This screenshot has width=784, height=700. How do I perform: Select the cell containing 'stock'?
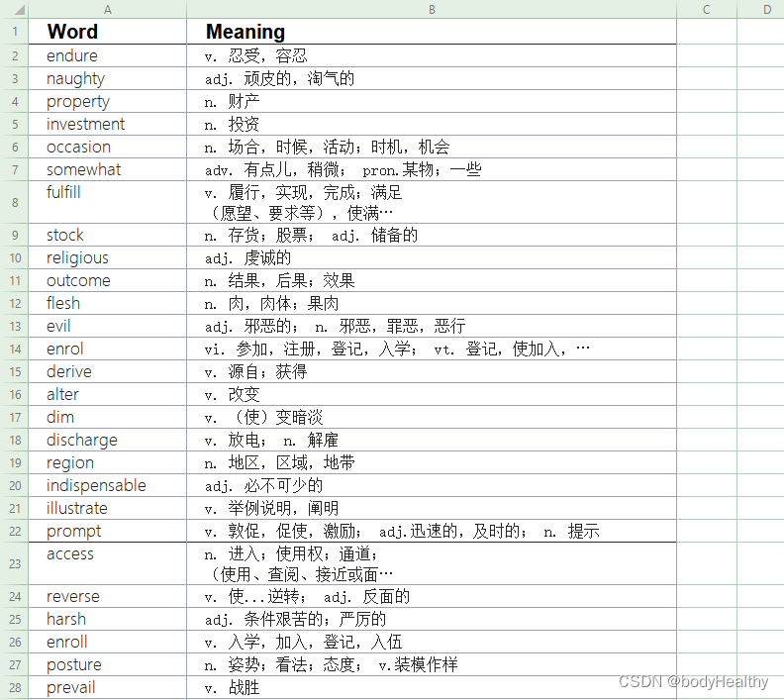point(108,235)
